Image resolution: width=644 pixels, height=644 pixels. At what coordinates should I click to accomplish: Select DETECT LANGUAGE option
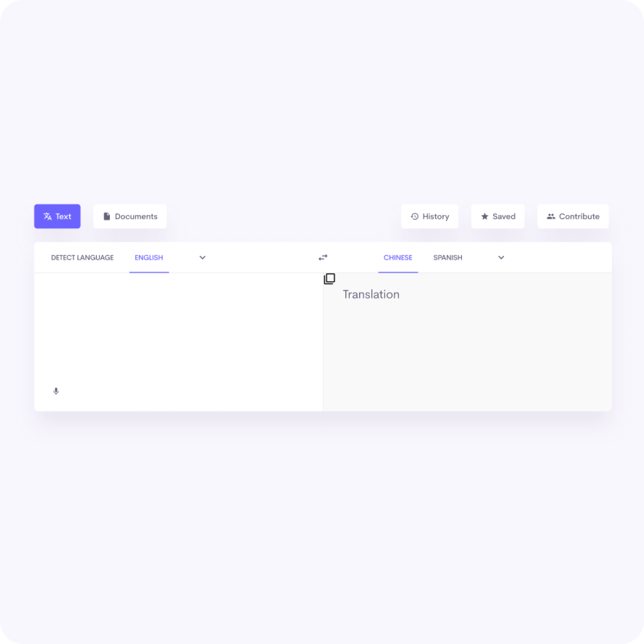(x=82, y=257)
